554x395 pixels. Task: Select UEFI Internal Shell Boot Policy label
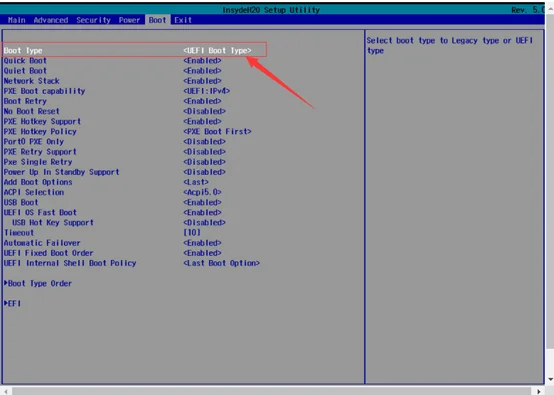tap(70, 263)
